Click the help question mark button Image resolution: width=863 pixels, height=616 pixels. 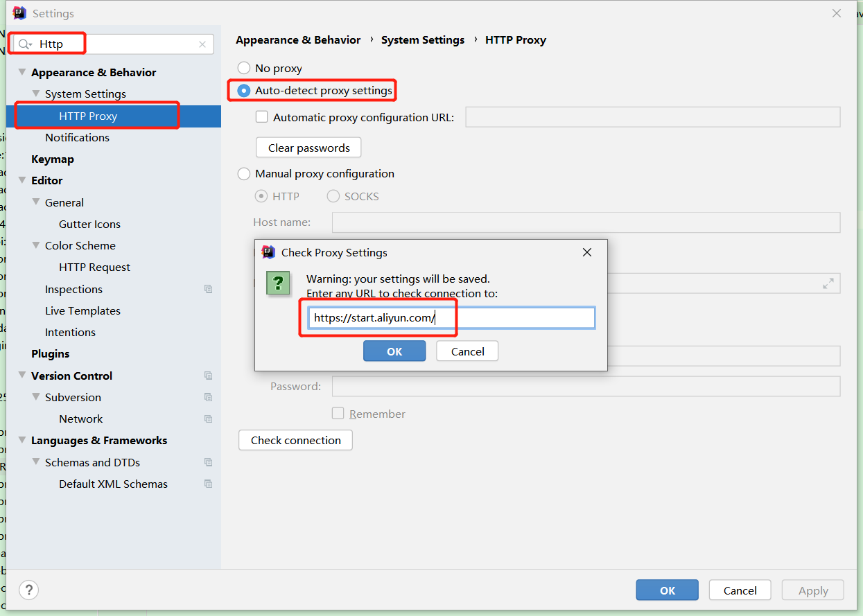[x=28, y=590]
